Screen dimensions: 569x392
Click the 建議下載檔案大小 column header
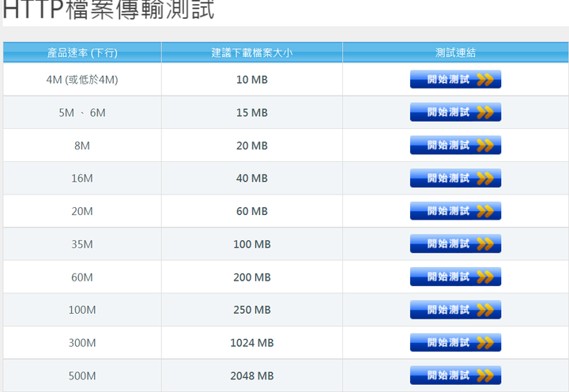pyautogui.click(x=252, y=53)
